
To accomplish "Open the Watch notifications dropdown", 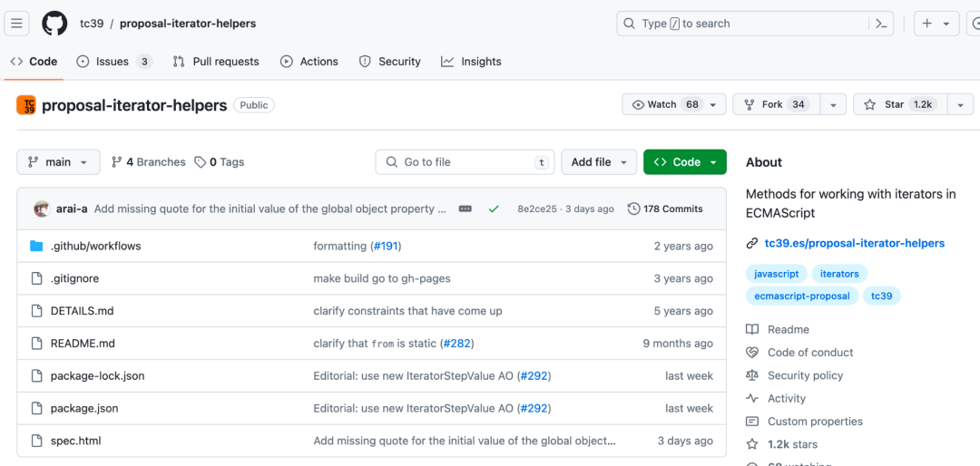I will [x=673, y=104].
